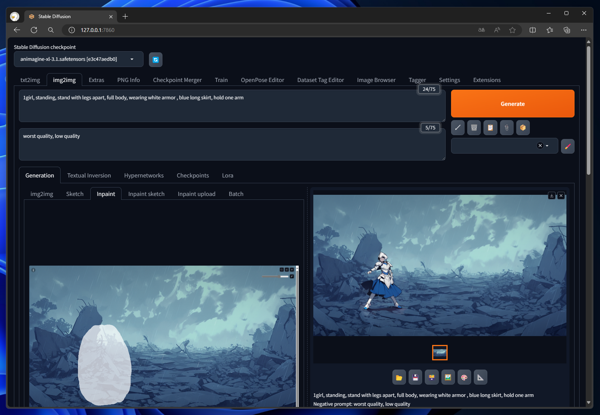Click the orange cube icon below Generate
The height and width of the screenshot is (415, 600).
(523, 128)
